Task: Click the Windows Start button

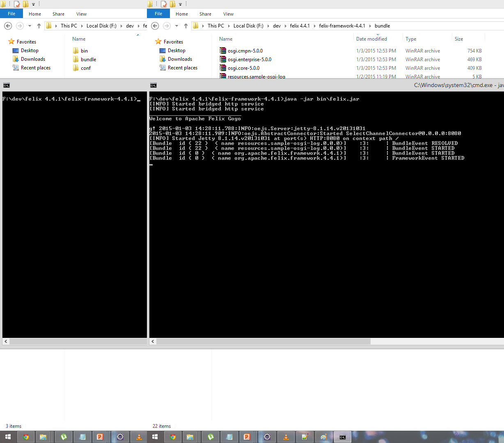Action: (8, 437)
